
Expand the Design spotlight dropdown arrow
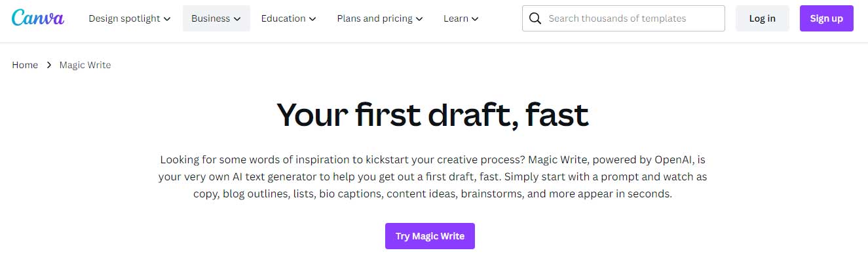coord(167,19)
